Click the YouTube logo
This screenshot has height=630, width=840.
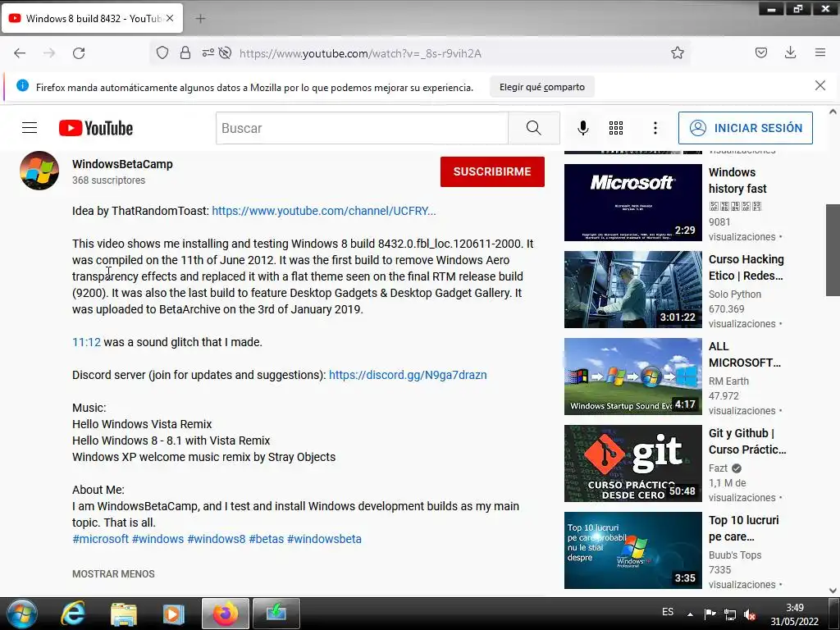pyautogui.click(x=96, y=128)
